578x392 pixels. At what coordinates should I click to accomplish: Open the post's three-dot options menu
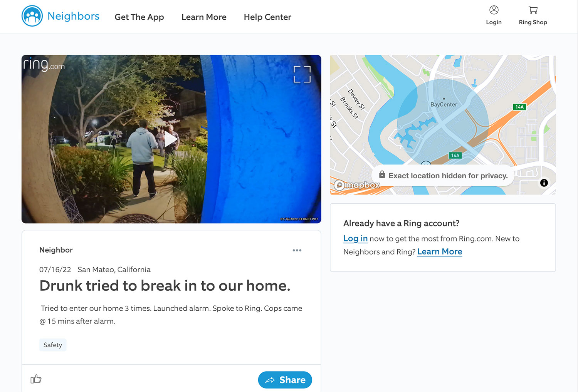(x=297, y=250)
